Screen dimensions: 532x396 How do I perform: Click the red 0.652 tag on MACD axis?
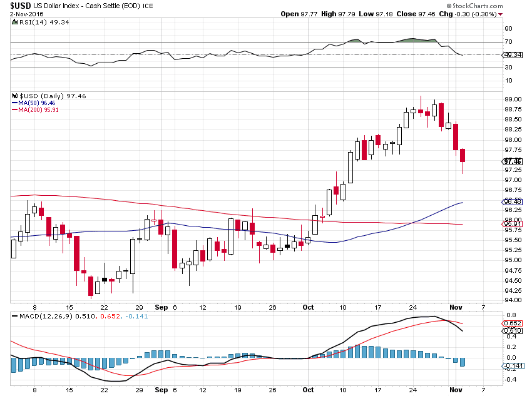[513, 323]
